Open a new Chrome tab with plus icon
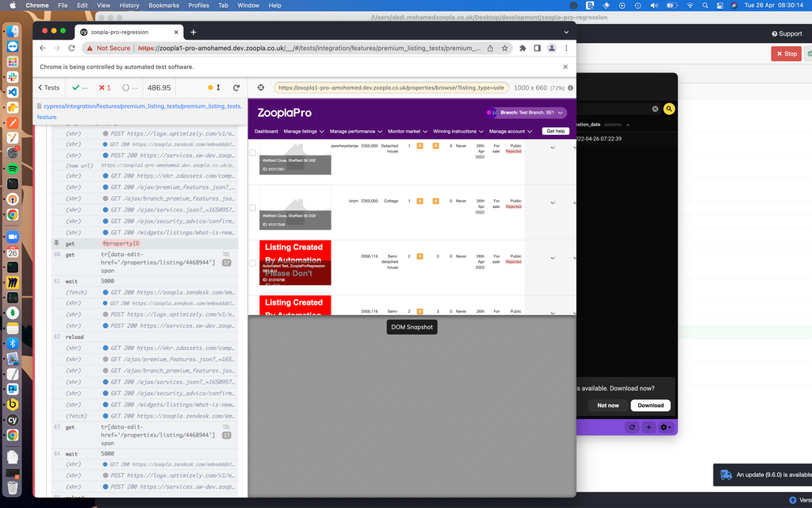The image size is (812, 508). 193,32
